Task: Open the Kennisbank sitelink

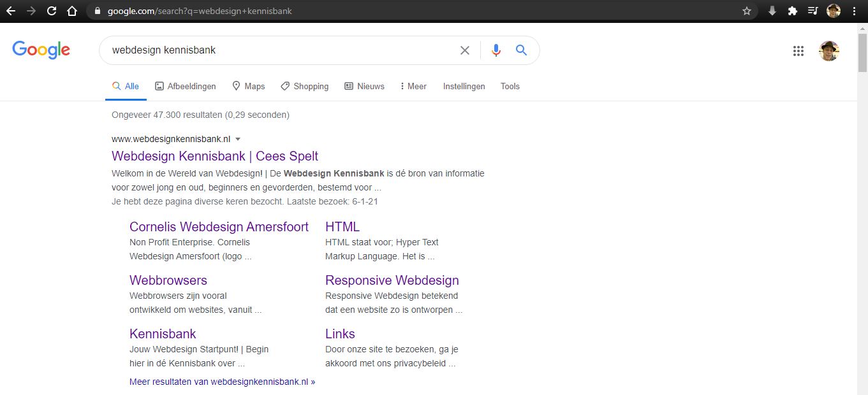Action: [x=163, y=334]
